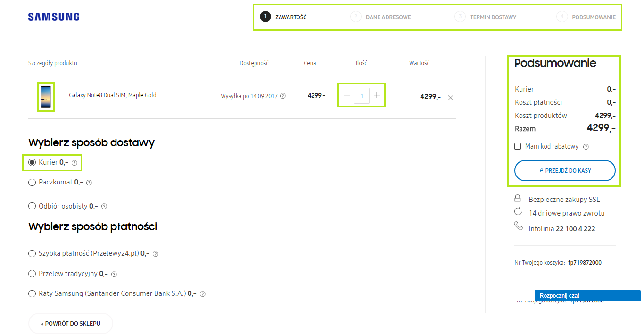Viewport: 644px width, 335px height.
Task: Click Powrót do sklepu button
Action: (71, 324)
